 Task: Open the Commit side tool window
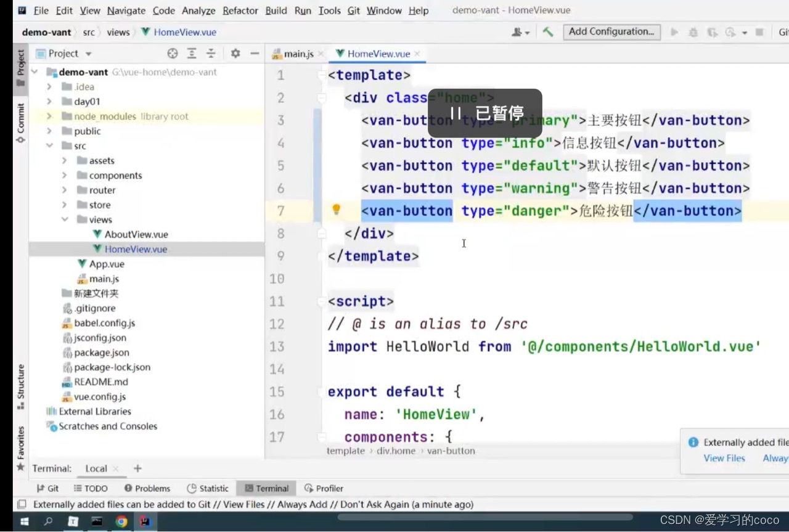point(20,122)
